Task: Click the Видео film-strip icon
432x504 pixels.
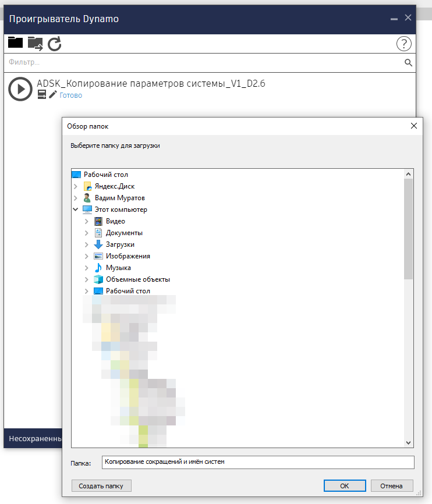Action: click(98, 221)
